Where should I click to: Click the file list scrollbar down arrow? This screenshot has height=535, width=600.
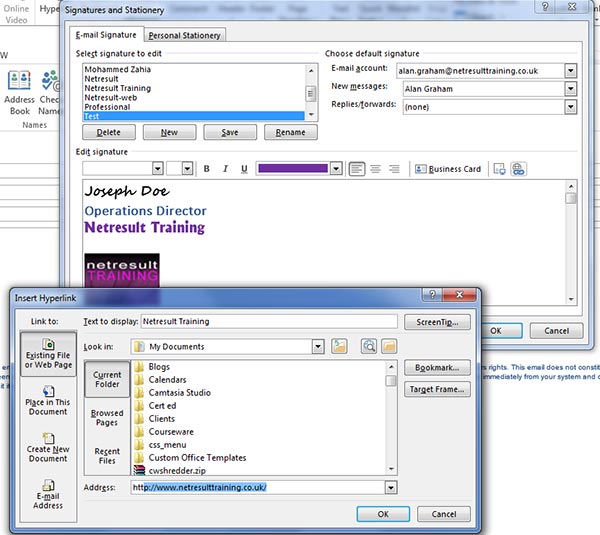[391, 469]
